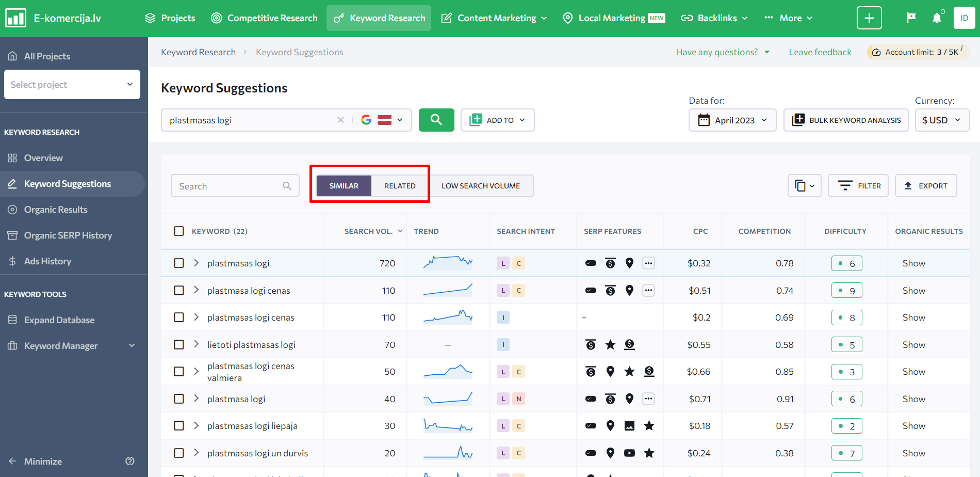The image size is (980, 477).
Task: Open Organic Results in the sidebar
Action: pos(56,210)
